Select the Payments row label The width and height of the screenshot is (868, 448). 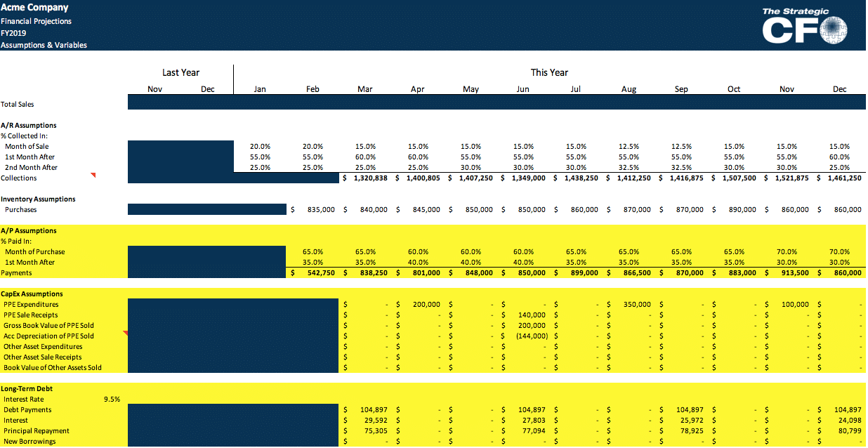click(x=17, y=272)
